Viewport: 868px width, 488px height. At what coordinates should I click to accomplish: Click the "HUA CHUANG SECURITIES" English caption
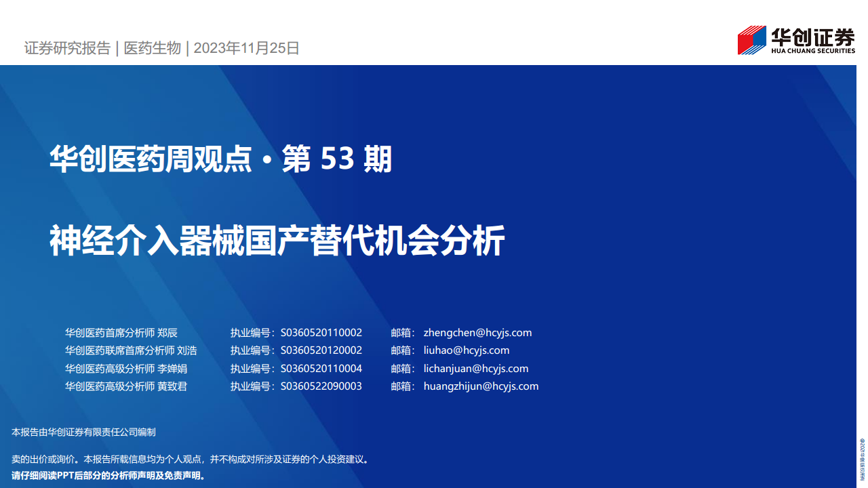(x=814, y=50)
